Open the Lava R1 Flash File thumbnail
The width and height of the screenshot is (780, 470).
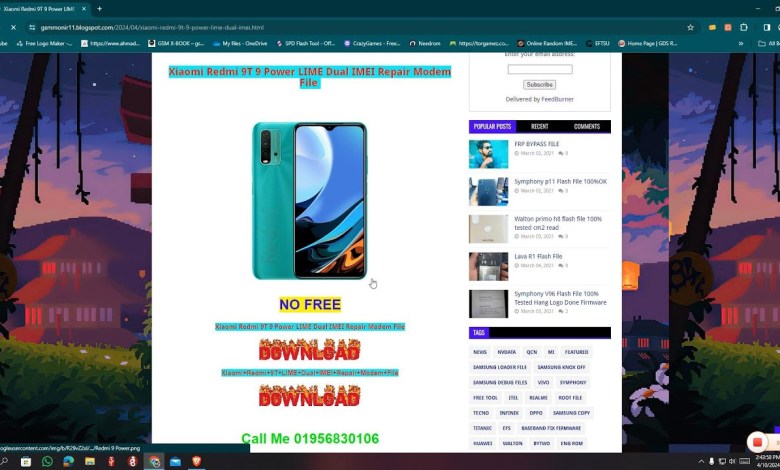tap(488, 266)
